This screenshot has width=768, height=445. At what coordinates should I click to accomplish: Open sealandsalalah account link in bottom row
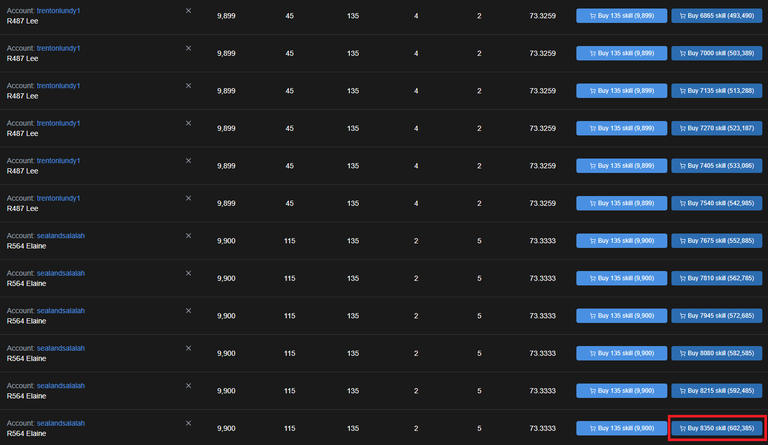[61, 423]
